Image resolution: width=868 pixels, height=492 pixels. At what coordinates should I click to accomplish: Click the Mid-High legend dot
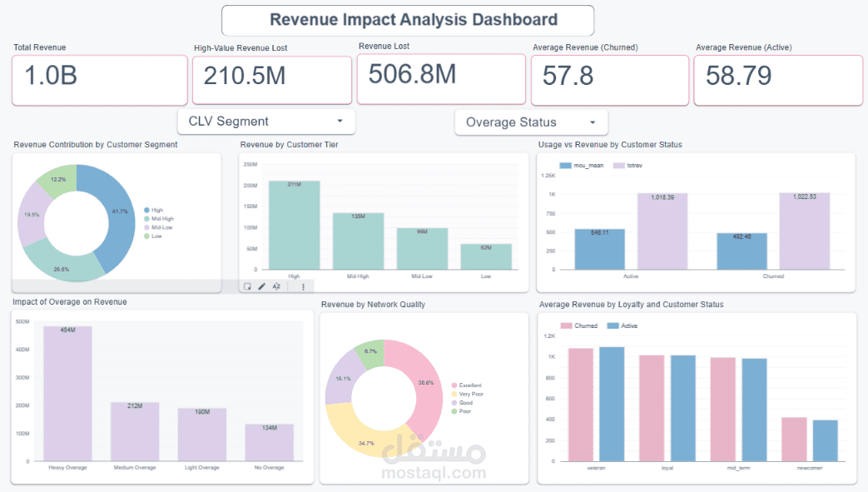(x=146, y=219)
